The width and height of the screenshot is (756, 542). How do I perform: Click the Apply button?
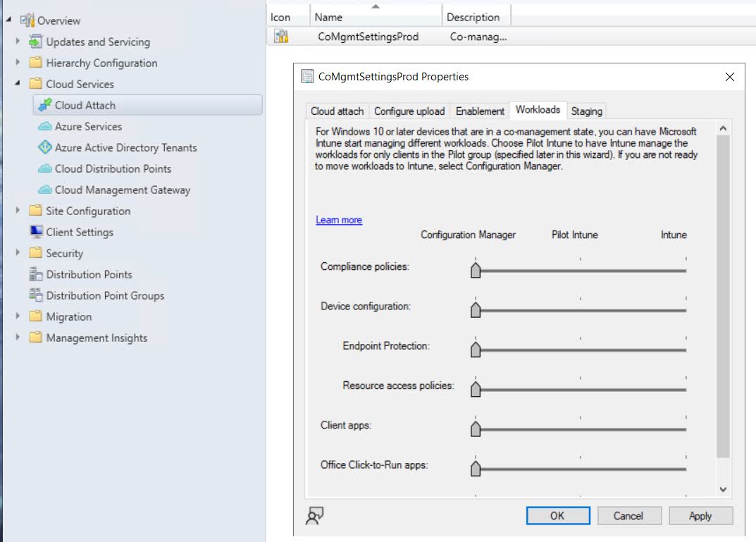pyautogui.click(x=700, y=515)
